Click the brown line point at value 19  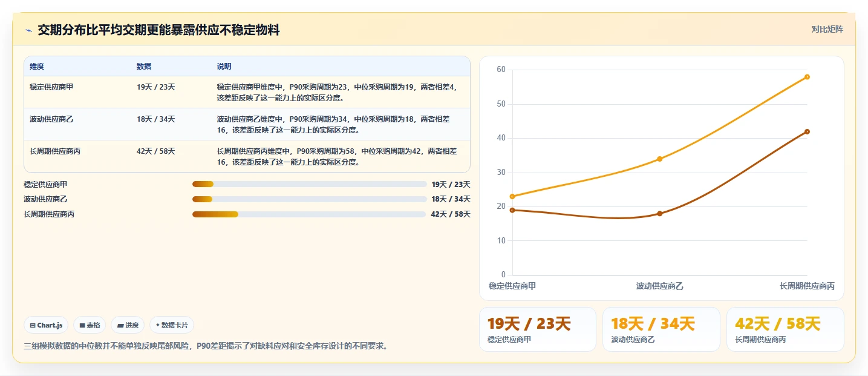click(x=512, y=210)
